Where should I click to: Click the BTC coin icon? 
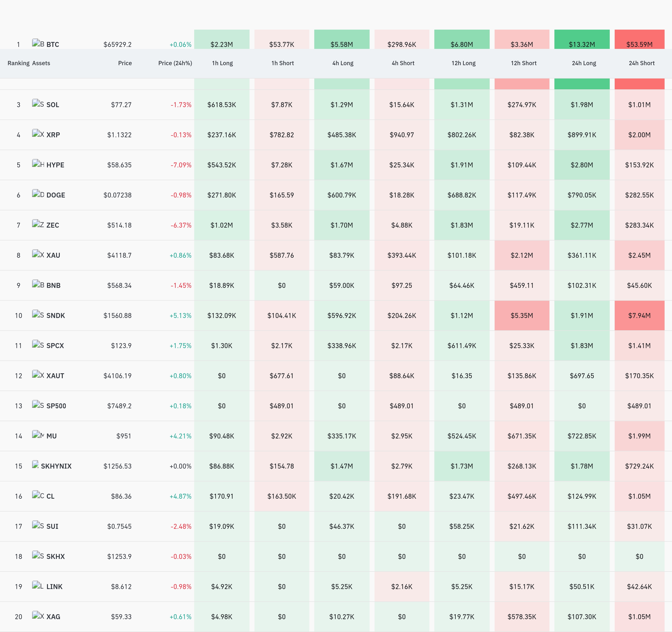(x=38, y=43)
